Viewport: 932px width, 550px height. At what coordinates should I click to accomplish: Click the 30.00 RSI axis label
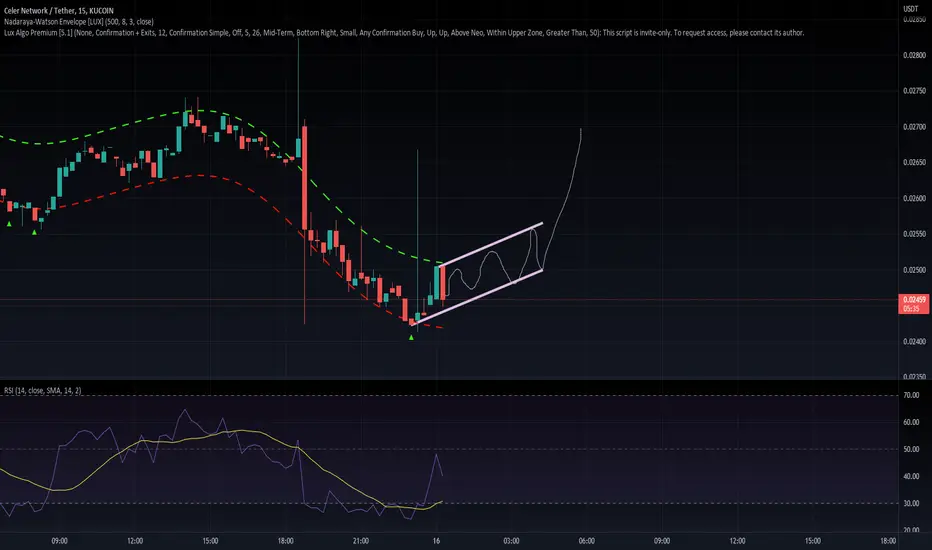click(911, 504)
